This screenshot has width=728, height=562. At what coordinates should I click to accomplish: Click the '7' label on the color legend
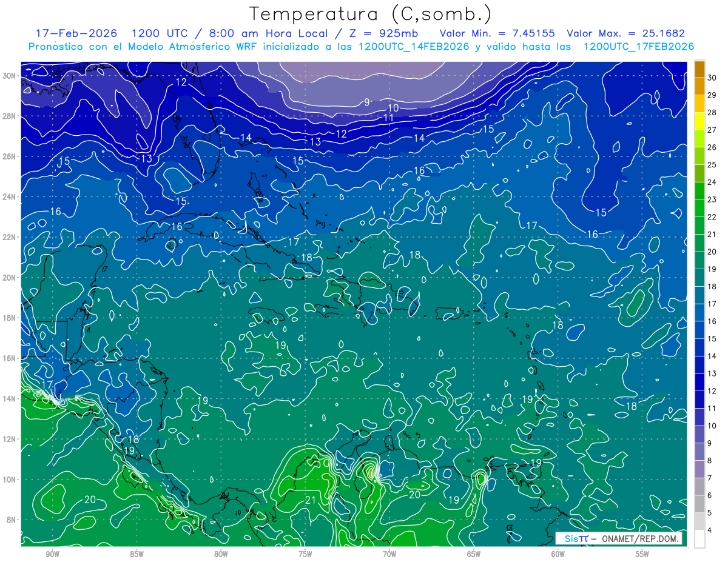click(710, 479)
